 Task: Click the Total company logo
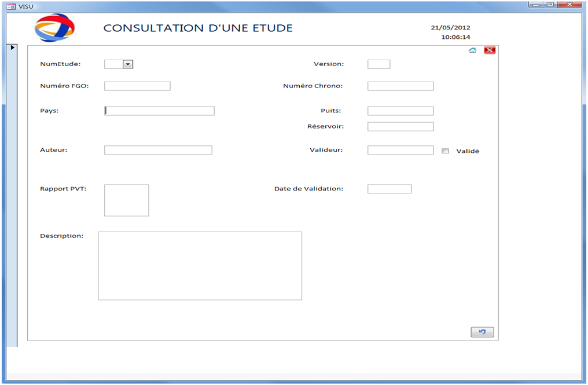pyautogui.click(x=54, y=28)
